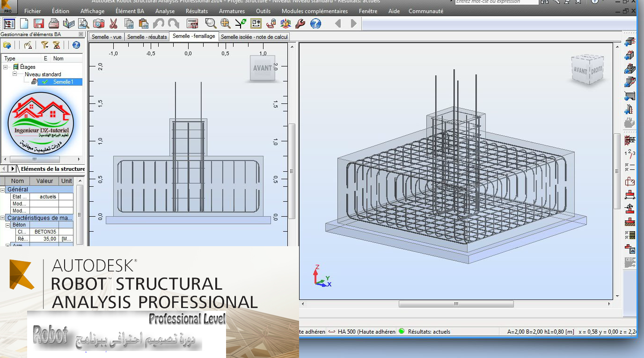The image size is (644, 358).
Task: Click the 35,00 resistance value cell
Action: click(45, 239)
